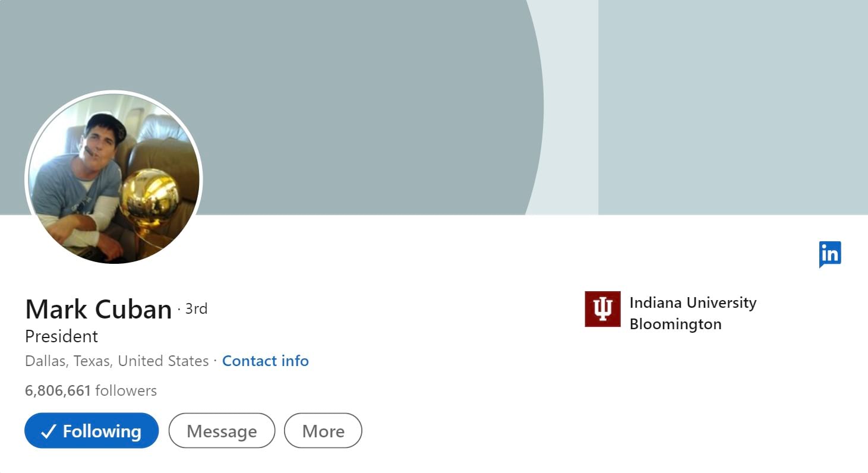Click the Mark Cuban name heading
The width and height of the screenshot is (868, 473).
pos(99,309)
